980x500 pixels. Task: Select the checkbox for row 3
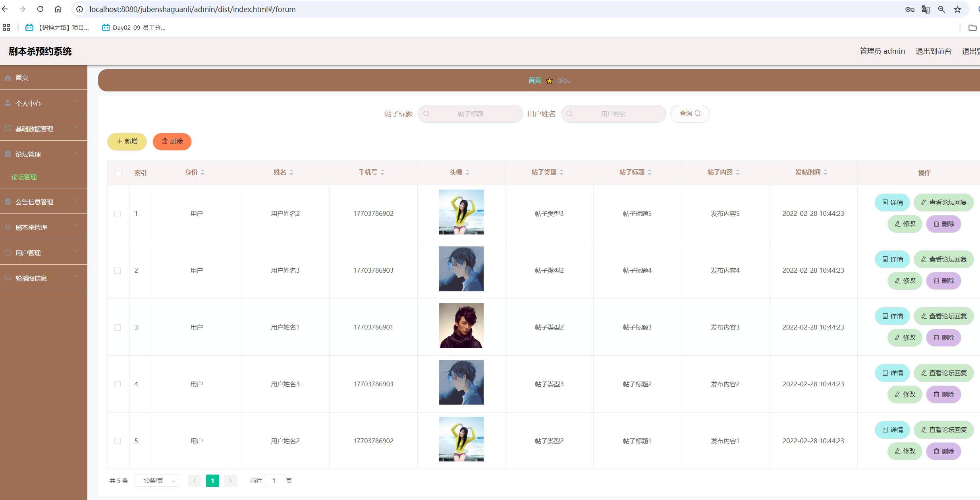pyautogui.click(x=118, y=328)
